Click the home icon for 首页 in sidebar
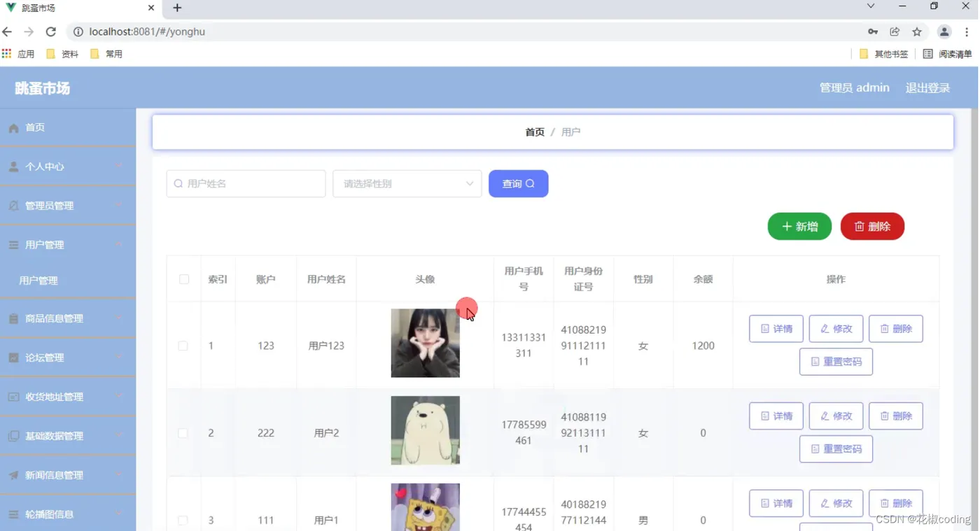980x531 pixels. (x=13, y=128)
